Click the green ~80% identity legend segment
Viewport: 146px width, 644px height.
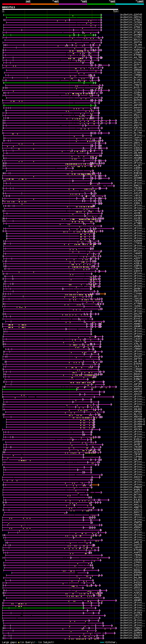pos(101,4)
